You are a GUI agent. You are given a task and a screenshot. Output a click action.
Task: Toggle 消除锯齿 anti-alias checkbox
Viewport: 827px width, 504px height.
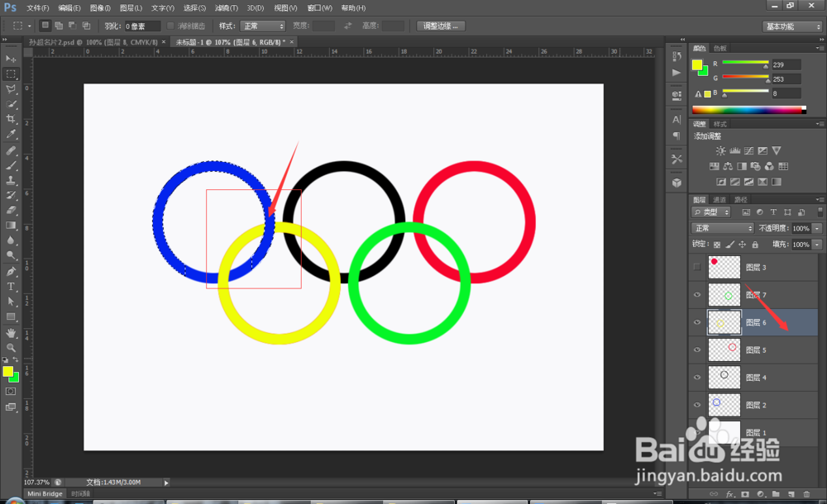170,26
